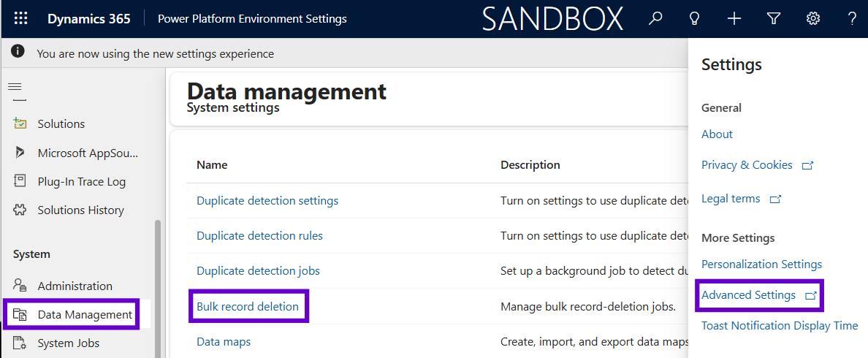This screenshot has height=358, width=868.
Task: Open Toast Notification Display Time
Action: coord(780,326)
